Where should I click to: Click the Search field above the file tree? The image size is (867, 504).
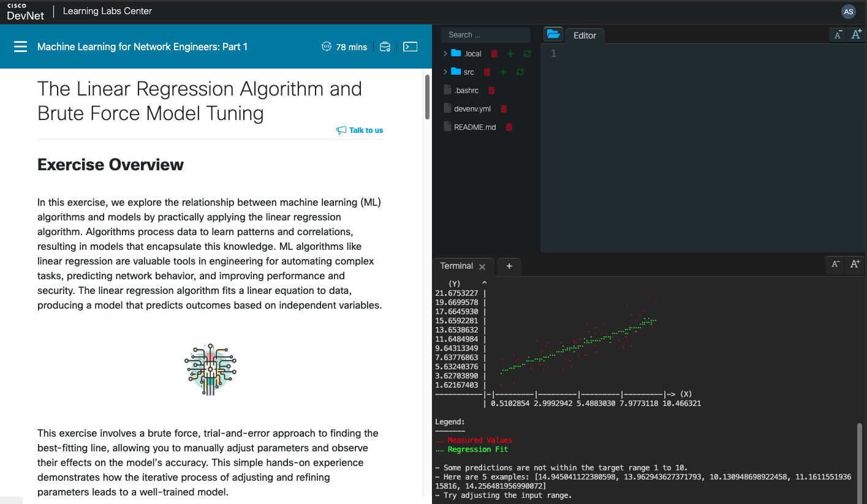coord(485,35)
